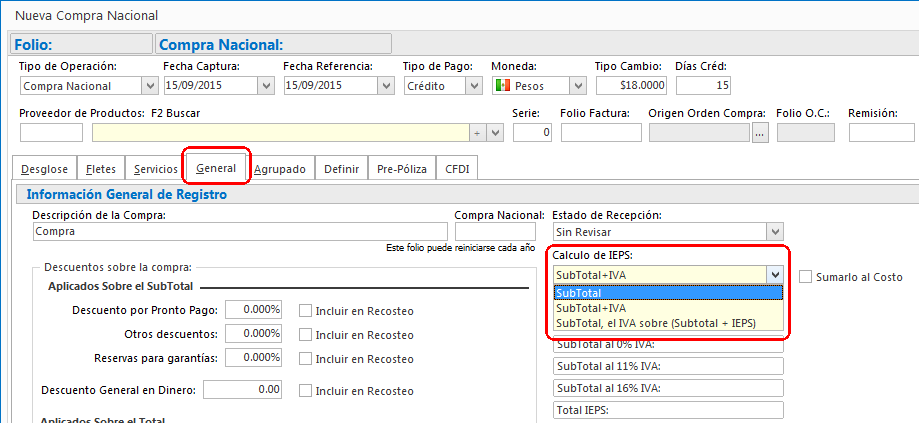Screen dimensions: 919x423
Task: Select the SubTotal+IVA list option
Action: click(668, 308)
